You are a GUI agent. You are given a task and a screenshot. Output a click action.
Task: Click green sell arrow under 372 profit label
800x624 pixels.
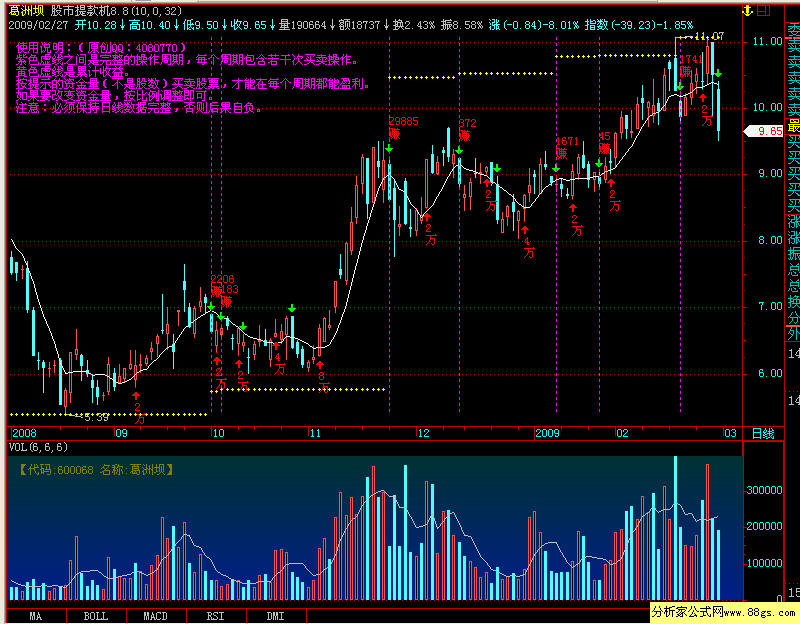[459, 150]
